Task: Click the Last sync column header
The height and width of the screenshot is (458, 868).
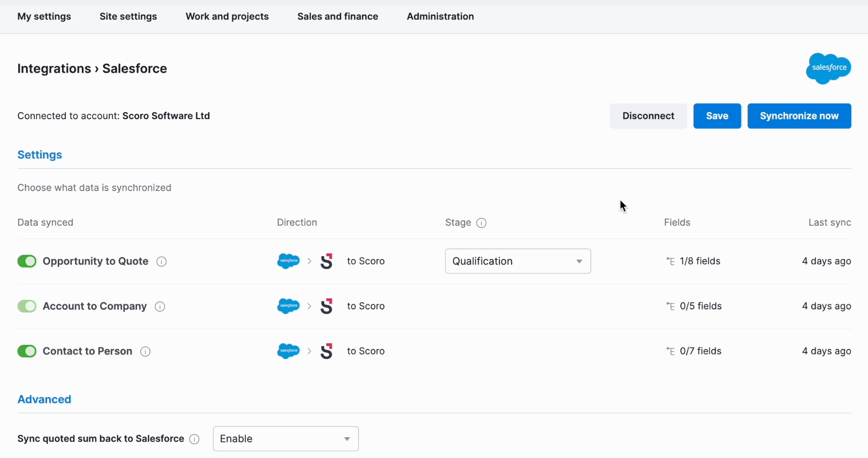Action: (830, 223)
